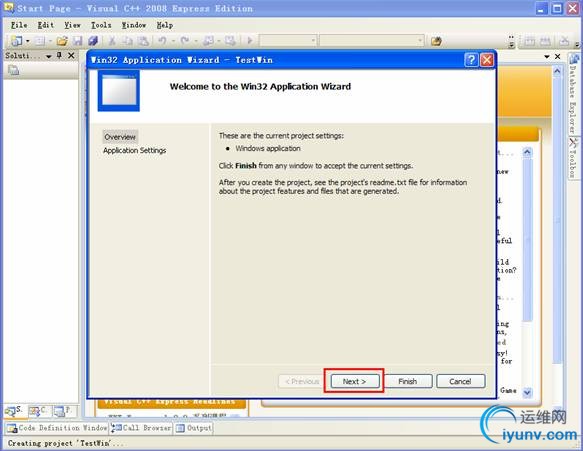Open the Help menu
Image resolution: width=583 pixels, height=451 pixels.
tap(165, 25)
